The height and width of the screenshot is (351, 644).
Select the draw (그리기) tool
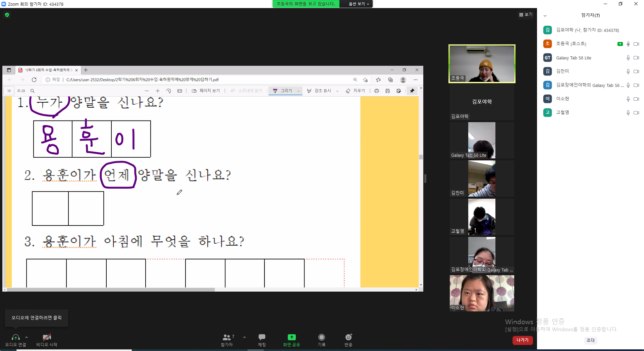click(x=282, y=91)
